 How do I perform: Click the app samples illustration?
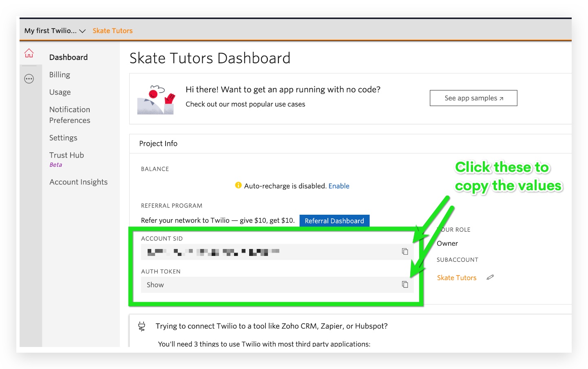pos(156,100)
